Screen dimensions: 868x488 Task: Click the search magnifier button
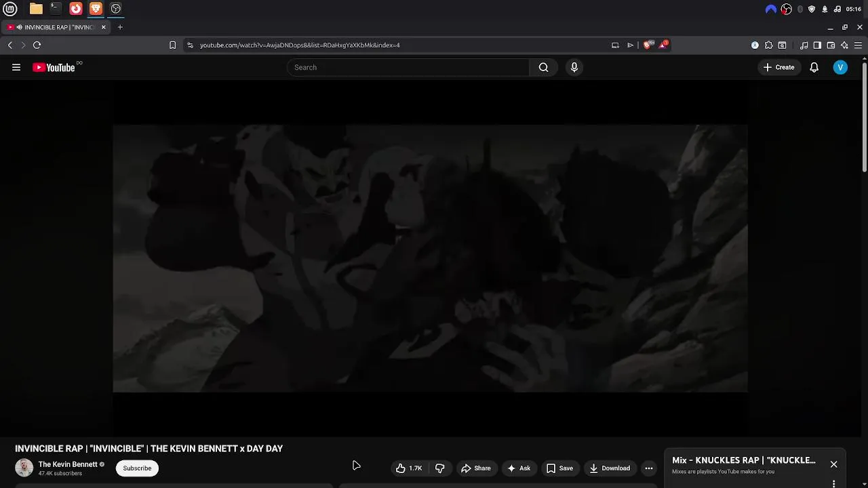[543, 67]
